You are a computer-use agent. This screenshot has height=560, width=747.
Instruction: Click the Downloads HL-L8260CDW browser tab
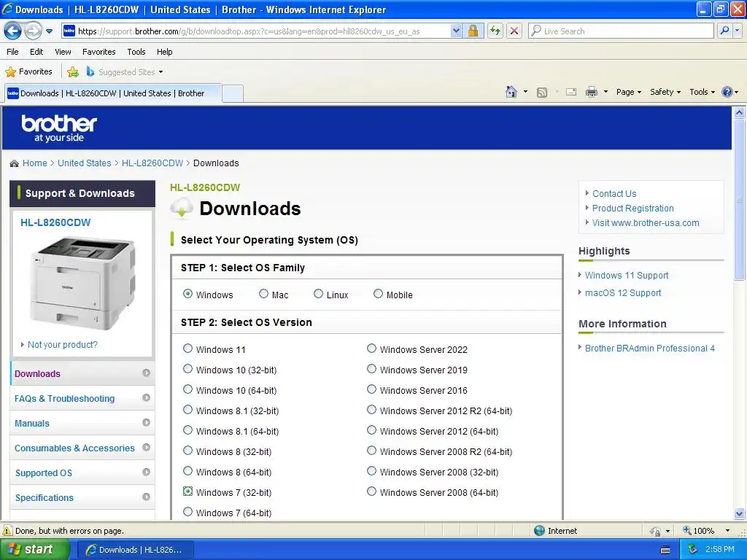[113, 93]
